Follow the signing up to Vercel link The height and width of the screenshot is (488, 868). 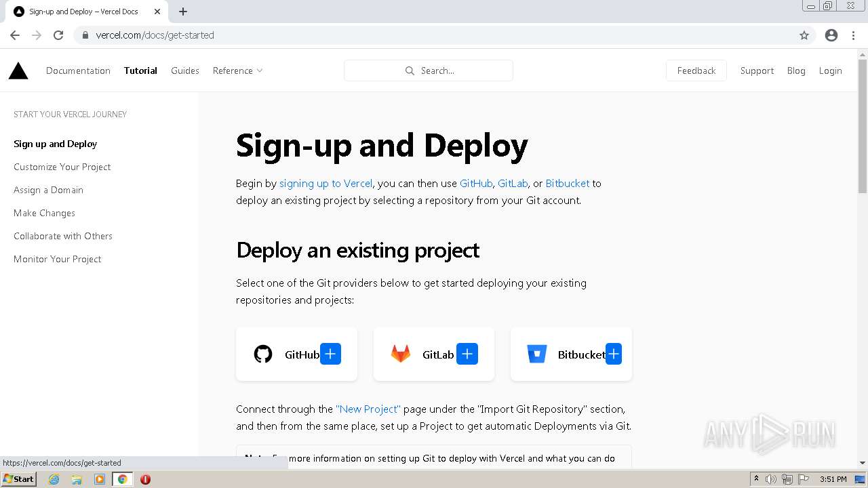325,183
